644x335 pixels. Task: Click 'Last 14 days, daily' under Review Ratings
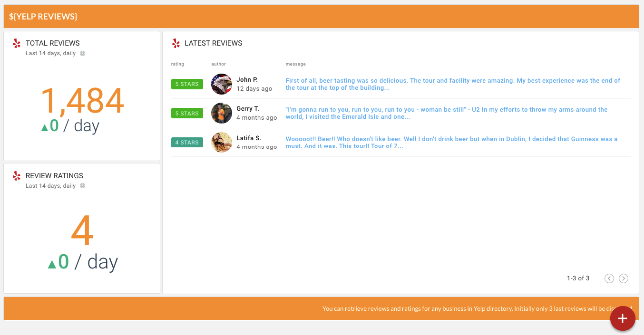[x=50, y=186]
